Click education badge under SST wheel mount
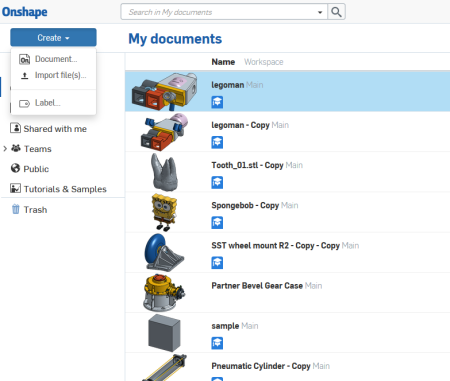450x381 pixels. tap(217, 263)
